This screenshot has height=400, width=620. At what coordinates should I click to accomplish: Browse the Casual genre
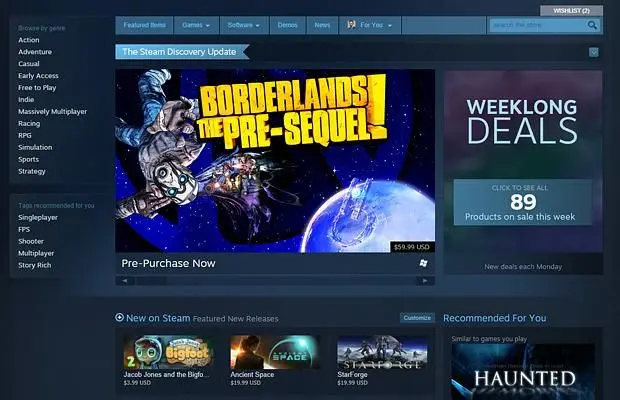(28, 64)
